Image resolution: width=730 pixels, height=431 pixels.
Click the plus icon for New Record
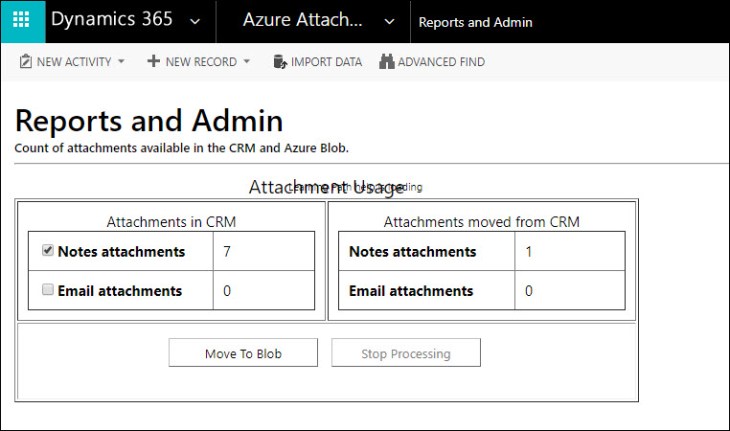[153, 62]
